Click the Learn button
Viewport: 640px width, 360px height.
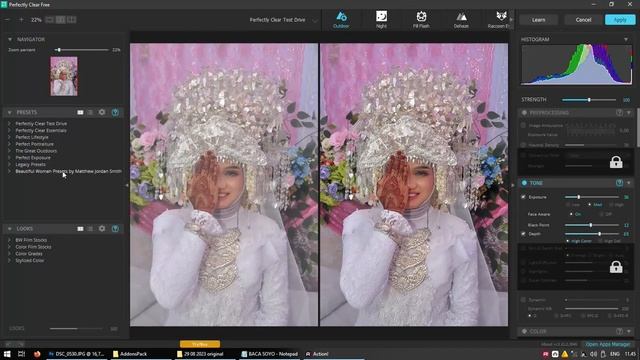[x=538, y=20]
